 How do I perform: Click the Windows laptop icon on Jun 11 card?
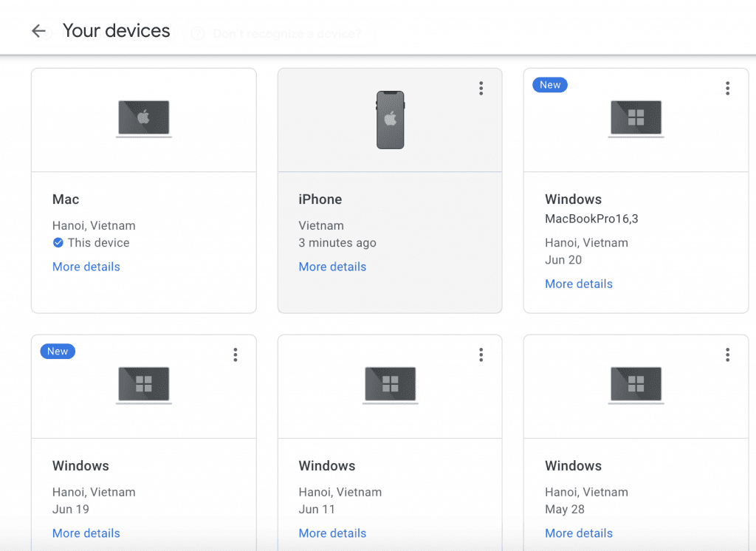pos(390,386)
